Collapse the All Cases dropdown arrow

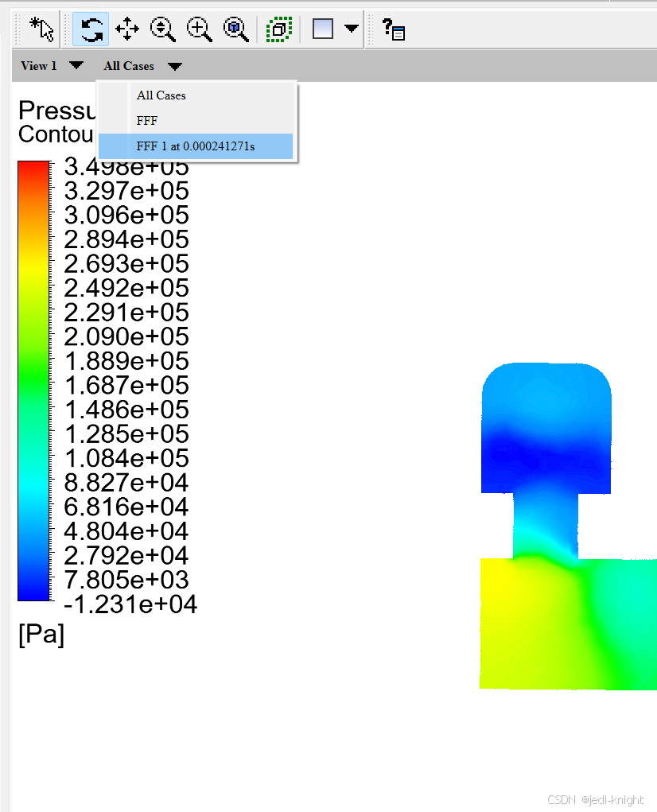pyautogui.click(x=175, y=66)
